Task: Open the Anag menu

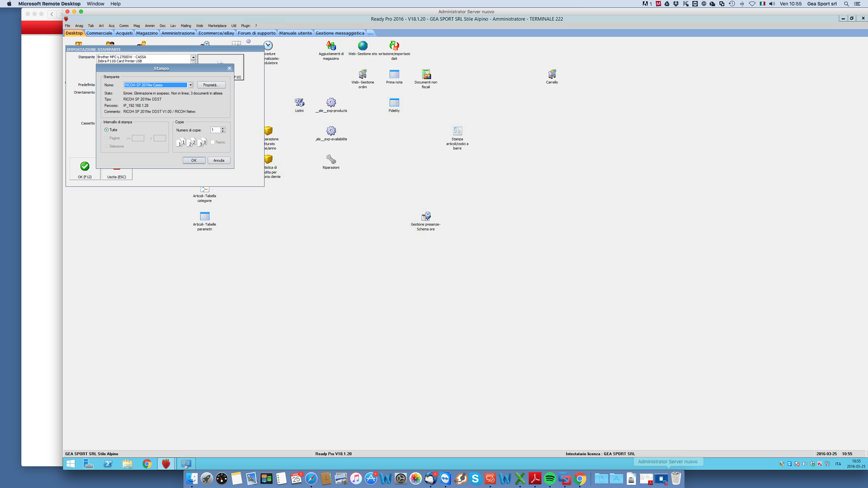Action: [x=79, y=26]
